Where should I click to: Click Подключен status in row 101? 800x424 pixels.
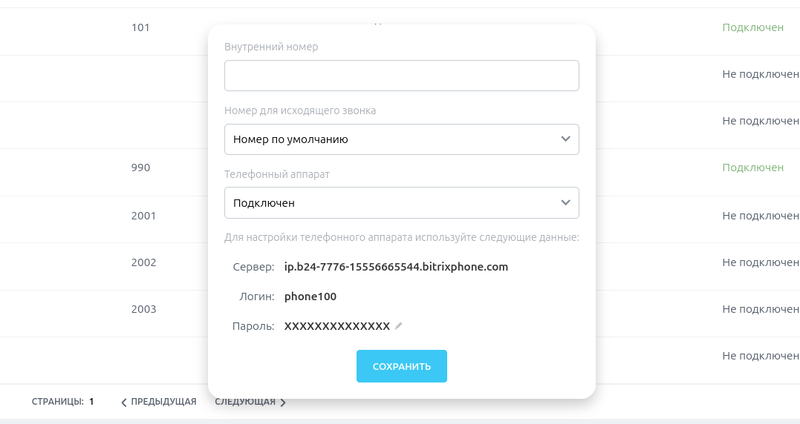(x=753, y=28)
